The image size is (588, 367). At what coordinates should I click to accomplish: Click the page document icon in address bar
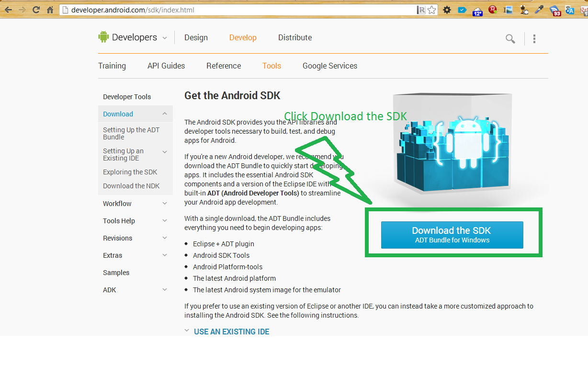65,10
